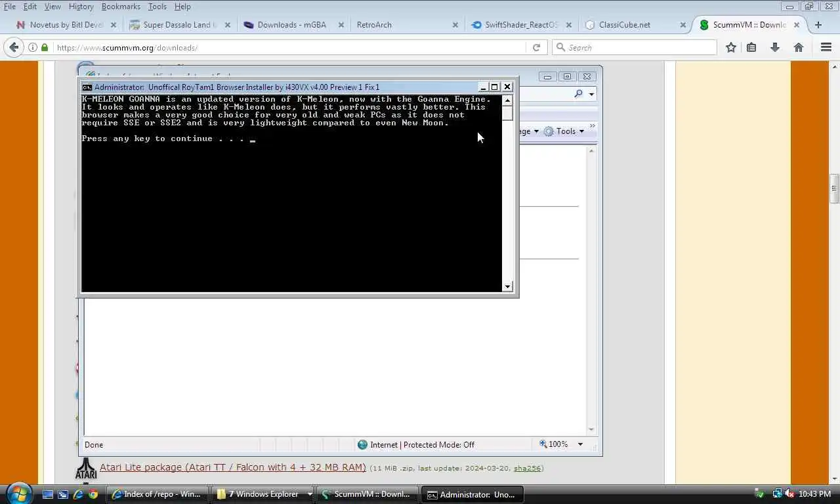Click the Internet Explorer 100% zoom button
Image resolution: width=840 pixels, height=504 pixels.
pyautogui.click(x=554, y=444)
